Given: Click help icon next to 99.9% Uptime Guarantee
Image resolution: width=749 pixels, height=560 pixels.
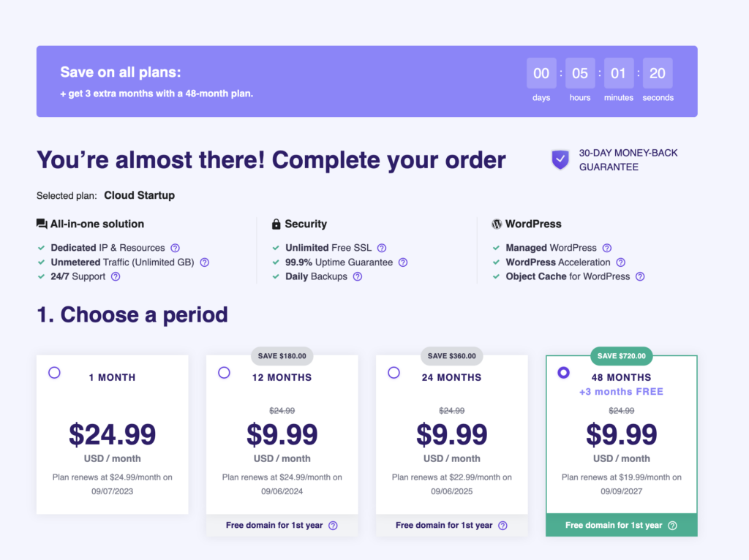Looking at the screenshot, I should pos(403,262).
